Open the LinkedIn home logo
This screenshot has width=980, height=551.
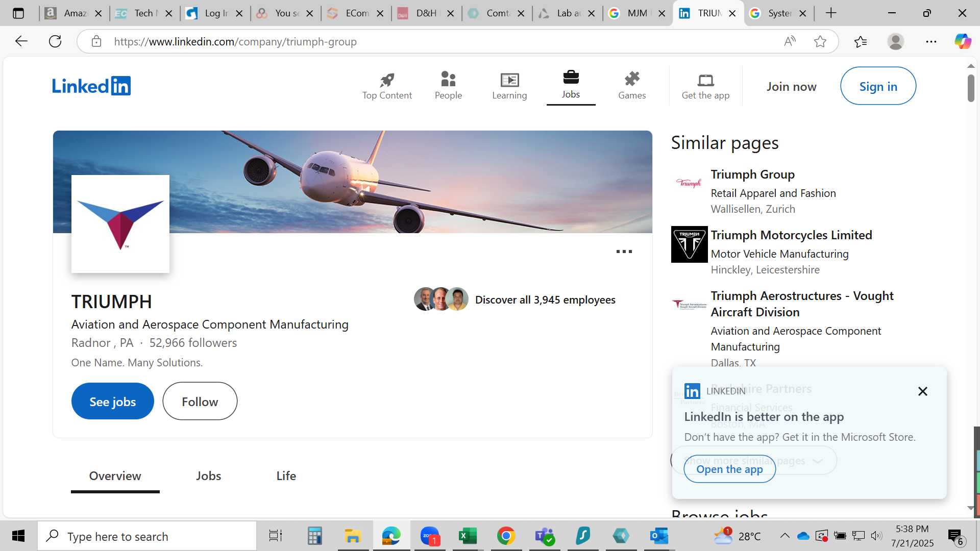(91, 86)
